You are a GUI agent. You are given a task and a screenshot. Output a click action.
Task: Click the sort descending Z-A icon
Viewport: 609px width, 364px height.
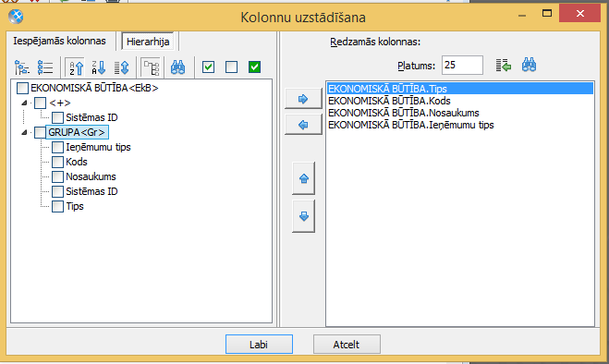(99, 67)
